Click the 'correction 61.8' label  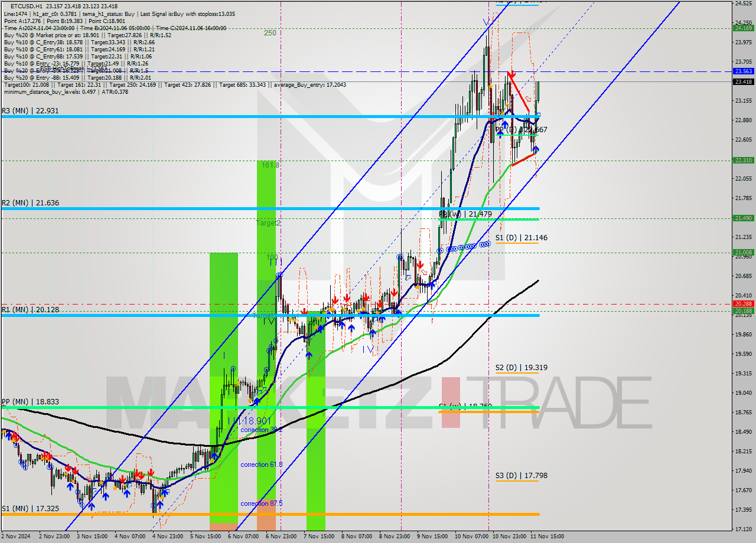[x=261, y=465]
